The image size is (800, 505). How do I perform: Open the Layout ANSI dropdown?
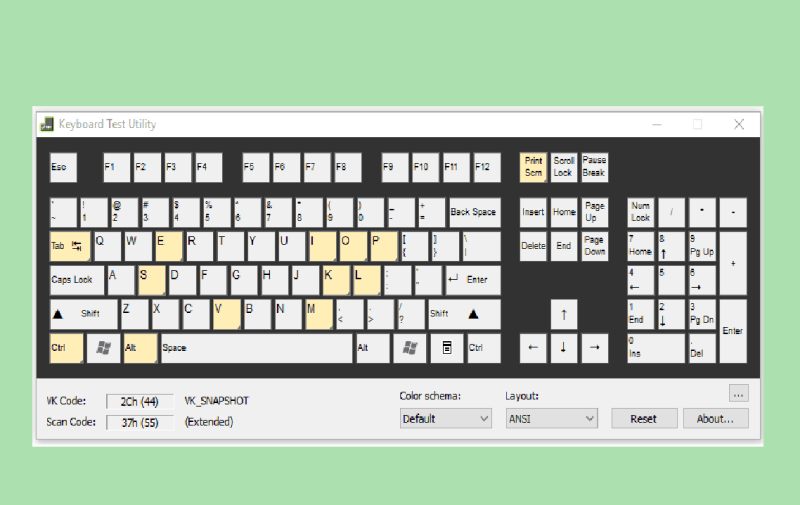552,419
